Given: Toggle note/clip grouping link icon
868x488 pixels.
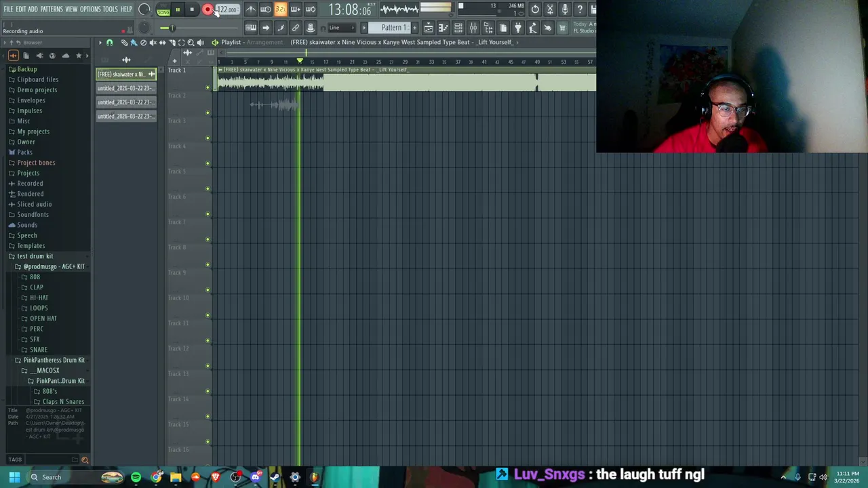Looking at the screenshot, I should tap(296, 28).
